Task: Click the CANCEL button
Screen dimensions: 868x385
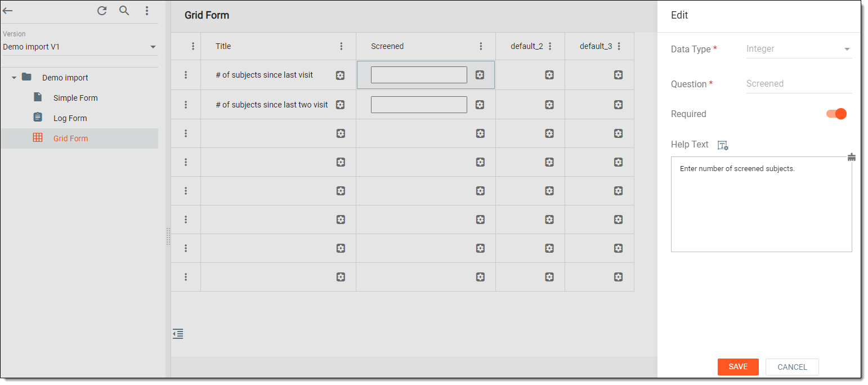Action: click(x=792, y=367)
